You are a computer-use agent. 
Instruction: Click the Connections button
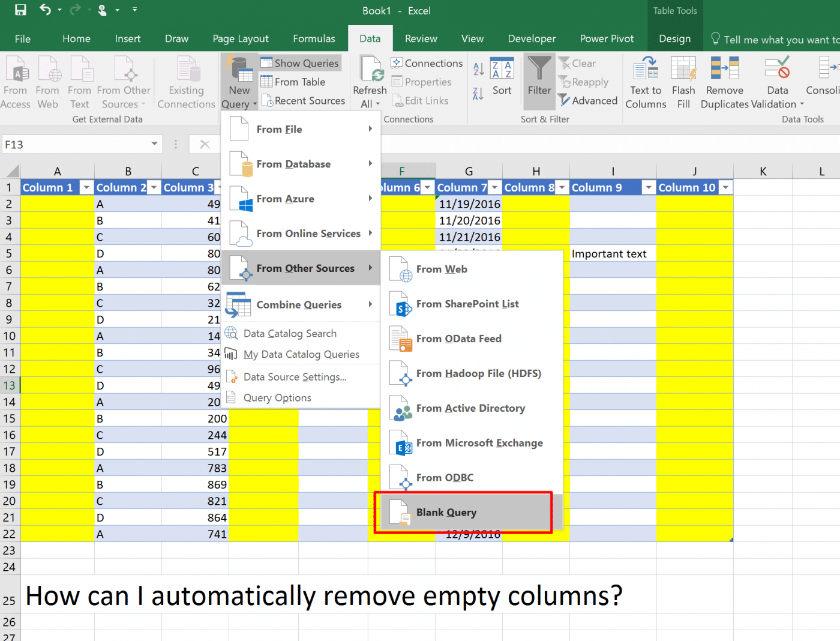[x=427, y=63]
